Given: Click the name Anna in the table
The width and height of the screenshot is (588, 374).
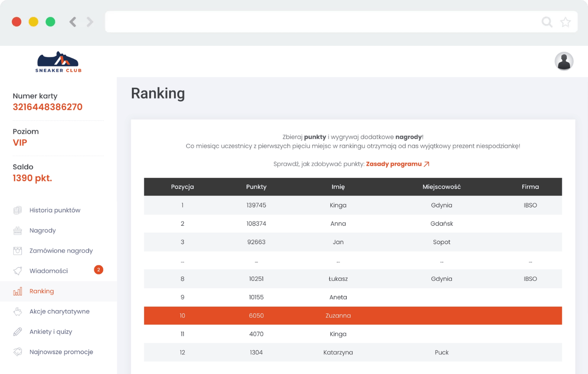Looking at the screenshot, I should pyautogui.click(x=338, y=224).
